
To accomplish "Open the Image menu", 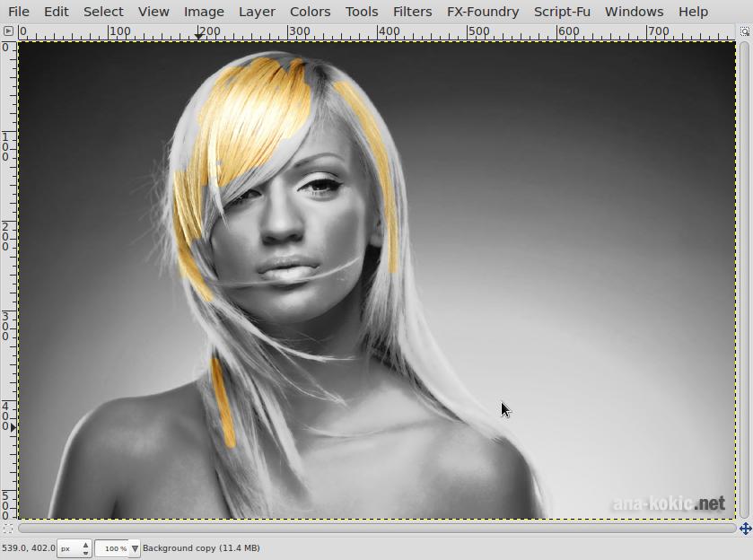I will click(x=203, y=12).
